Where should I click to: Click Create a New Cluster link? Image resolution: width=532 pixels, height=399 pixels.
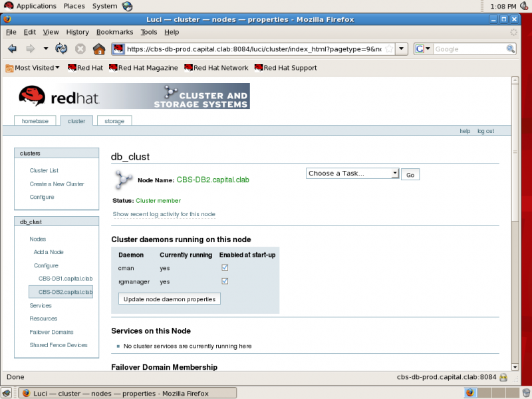(57, 184)
